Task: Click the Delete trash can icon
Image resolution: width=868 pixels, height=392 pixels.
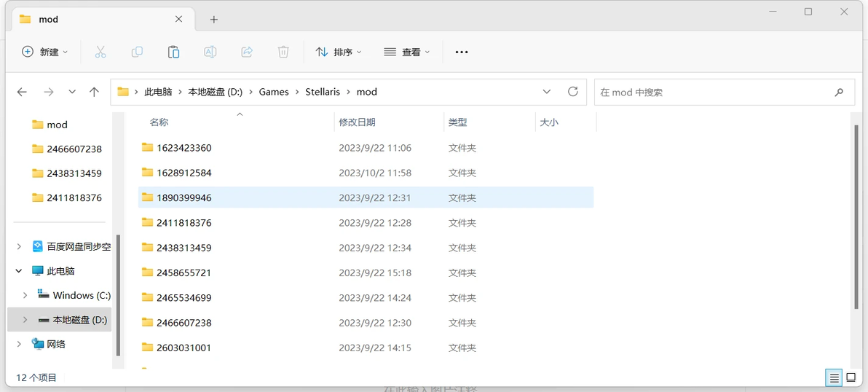Action: (x=283, y=52)
